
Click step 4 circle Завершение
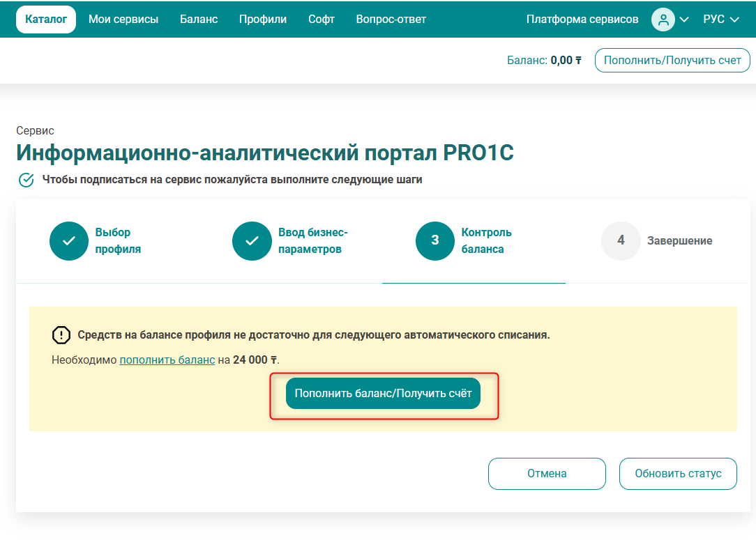coord(621,241)
